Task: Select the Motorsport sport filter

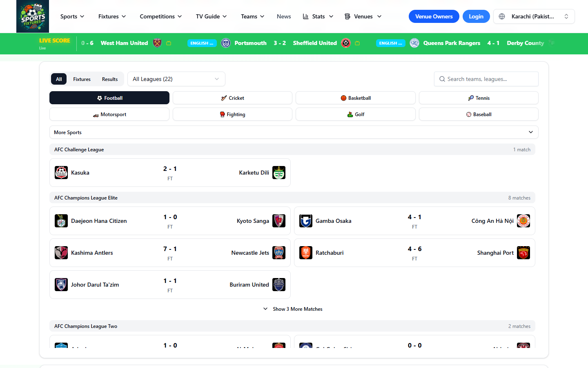Action: (109, 114)
